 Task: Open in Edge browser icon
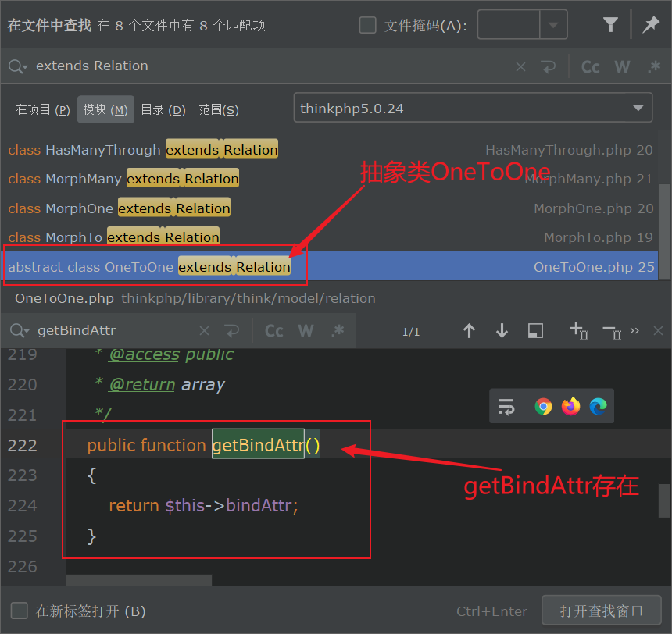pos(599,406)
